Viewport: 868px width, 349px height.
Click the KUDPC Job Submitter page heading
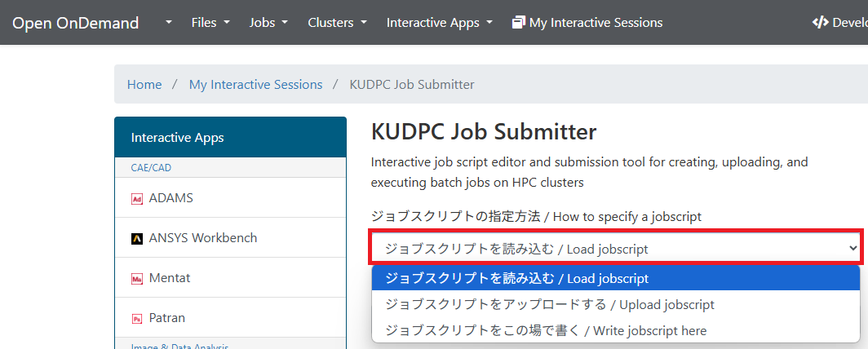tap(484, 132)
